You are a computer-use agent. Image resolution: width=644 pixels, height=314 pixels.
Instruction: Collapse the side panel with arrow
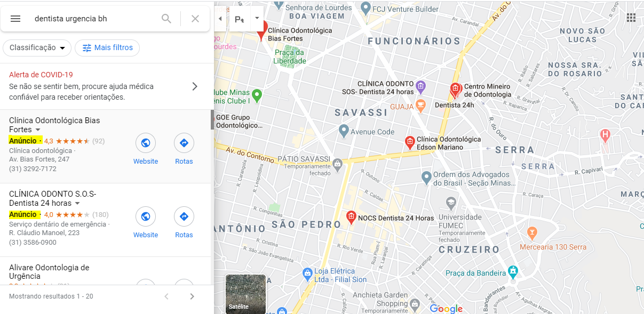[x=220, y=19]
